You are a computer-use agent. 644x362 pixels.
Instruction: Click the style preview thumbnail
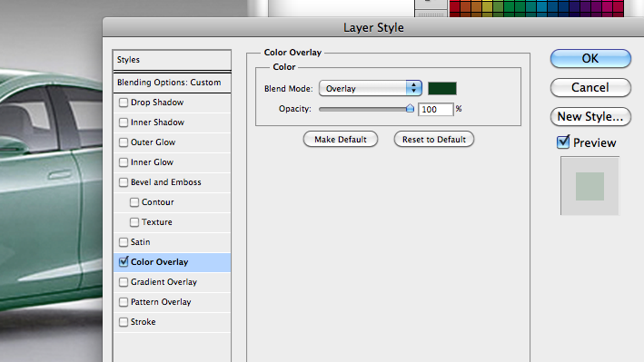pos(590,186)
